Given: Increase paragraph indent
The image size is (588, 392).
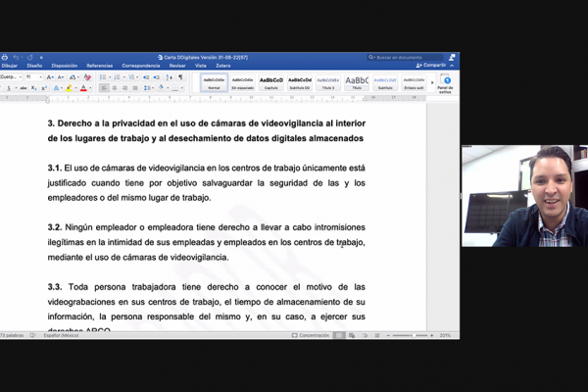Looking at the screenshot, I should 157,77.
